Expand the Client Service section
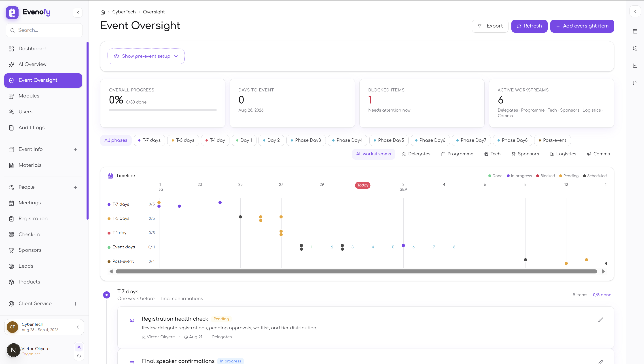Image resolution: width=644 pixels, height=364 pixels. pyautogui.click(x=75, y=304)
